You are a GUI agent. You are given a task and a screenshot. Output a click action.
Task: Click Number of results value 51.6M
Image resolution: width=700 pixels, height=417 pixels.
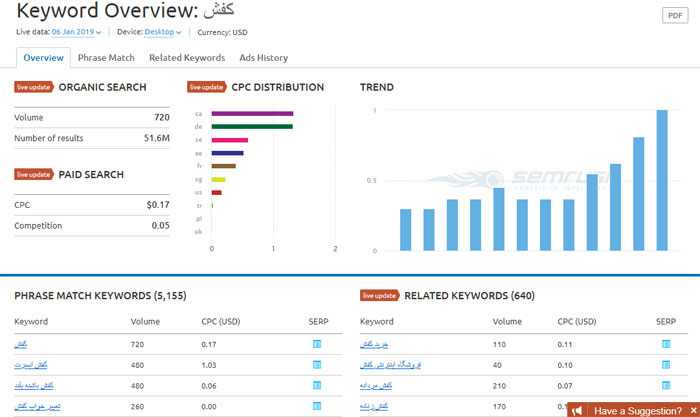pos(157,138)
